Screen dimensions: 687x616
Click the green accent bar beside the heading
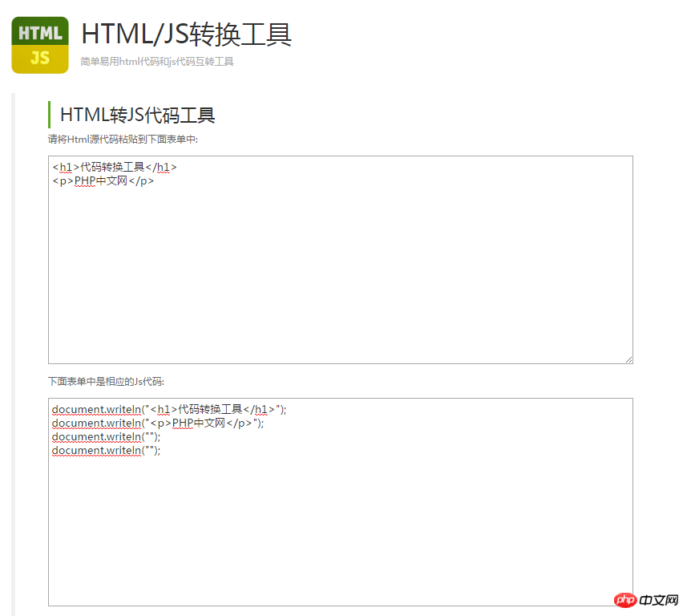click(x=49, y=115)
